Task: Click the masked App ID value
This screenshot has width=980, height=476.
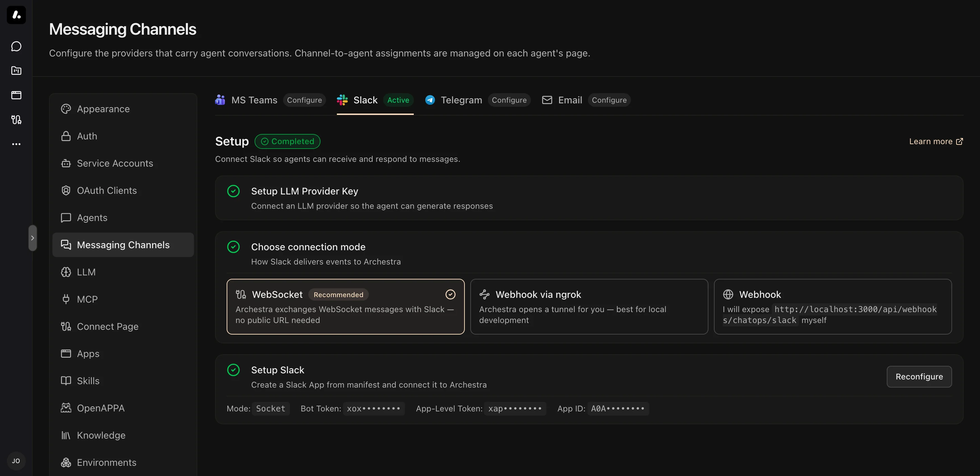Action: (x=618, y=409)
